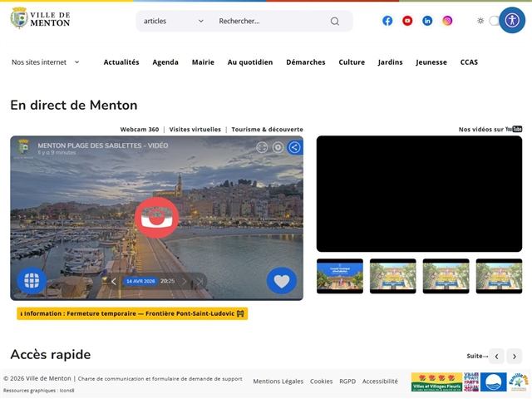Expand the 'Nos sites internet' dropdown

point(46,62)
